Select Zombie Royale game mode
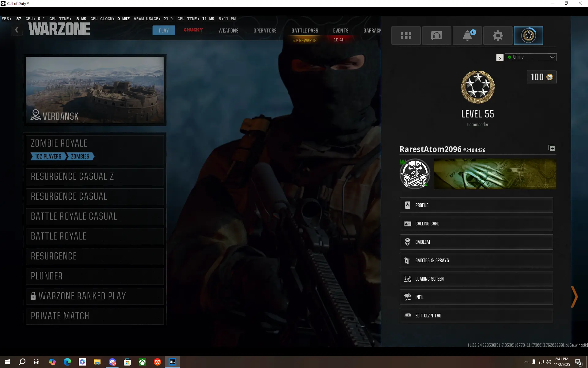The width and height of the screenshot is (588, 368). (x=95, y=150)
